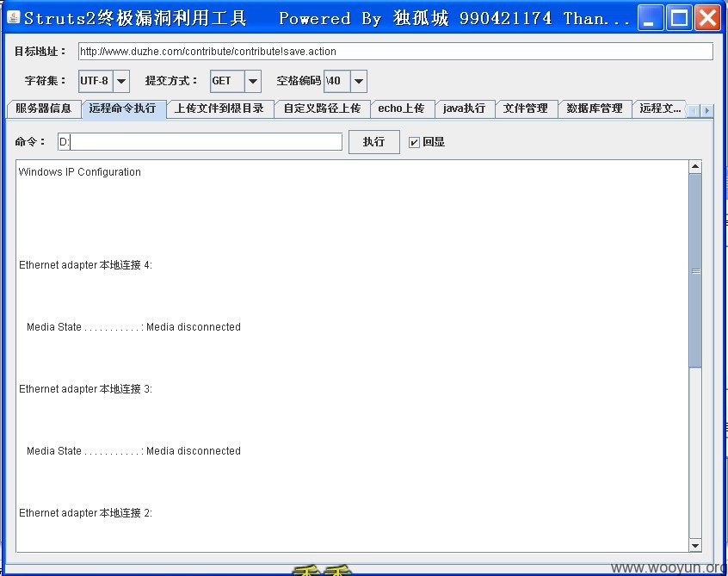The image size is (728, 576).
Task: Click 'Ethernet adapter 本地连接 3:' text
Action: pyautogui.click(x=85, y=389)
